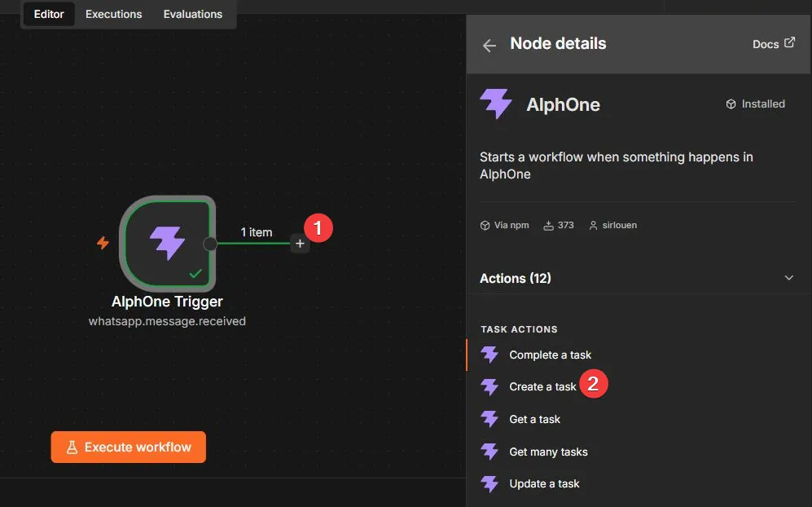Collapse the Actions (12) section chevron
Screen dimensions: 812x507
click(788, 278)
